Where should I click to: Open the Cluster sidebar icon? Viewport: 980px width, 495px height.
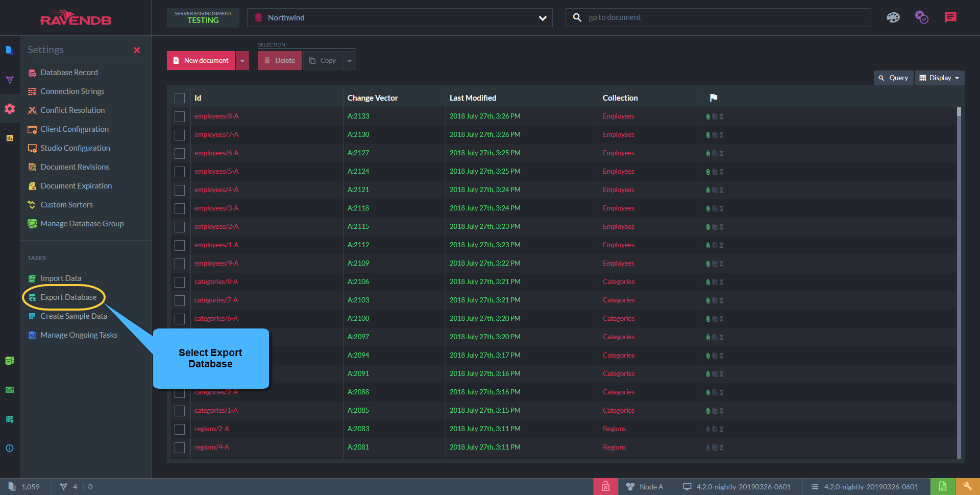10,390
